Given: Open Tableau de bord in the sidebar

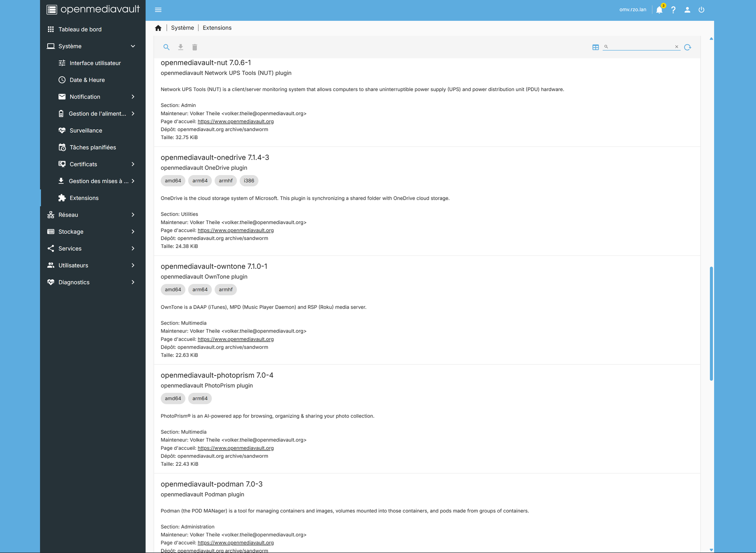Looking at the screenshot, I should point(80,29).
